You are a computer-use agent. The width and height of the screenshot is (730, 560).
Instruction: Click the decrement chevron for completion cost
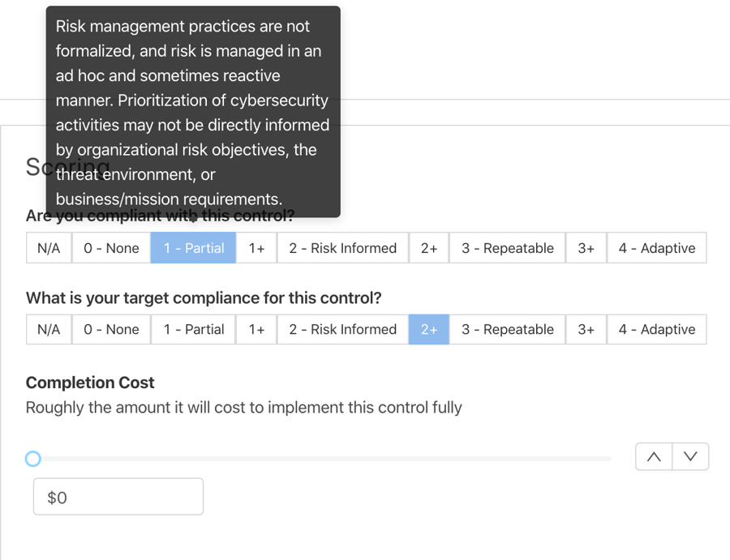click(690, 456)
